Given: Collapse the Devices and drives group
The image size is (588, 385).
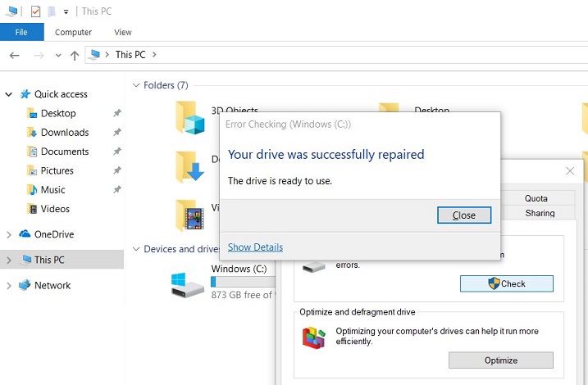Looking at the screenshot, I should point(136,249).
